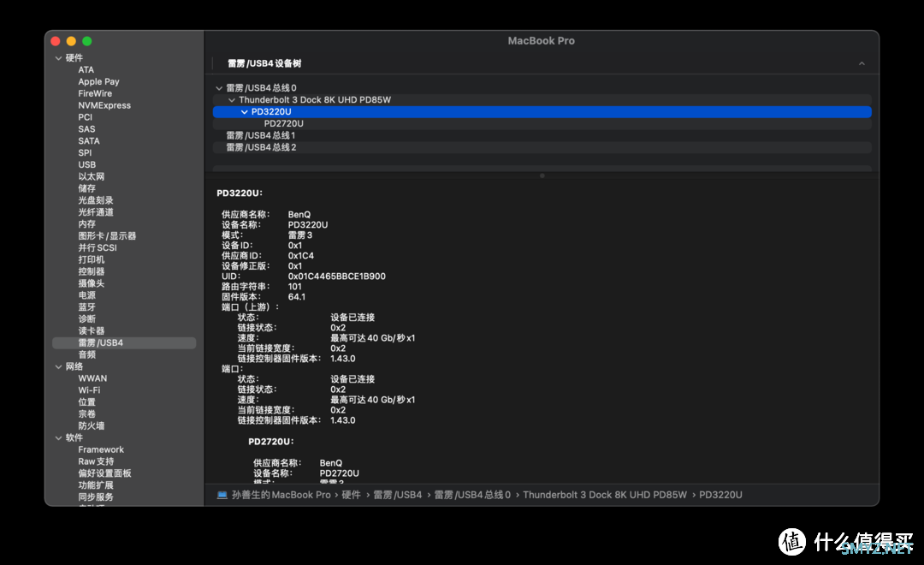Select 偏好设置面板 in the sidebar
The height and width of the screenshot is (565, 924).
click(104, 473)
